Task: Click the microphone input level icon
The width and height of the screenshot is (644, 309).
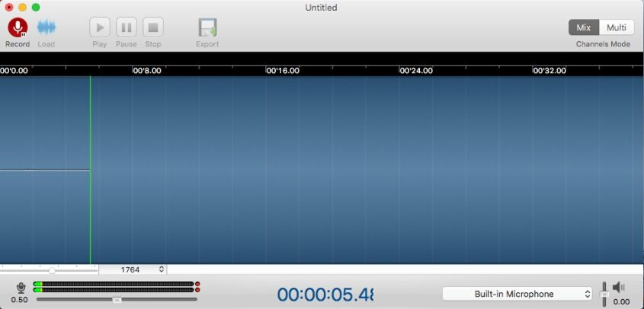Action: 21,287
